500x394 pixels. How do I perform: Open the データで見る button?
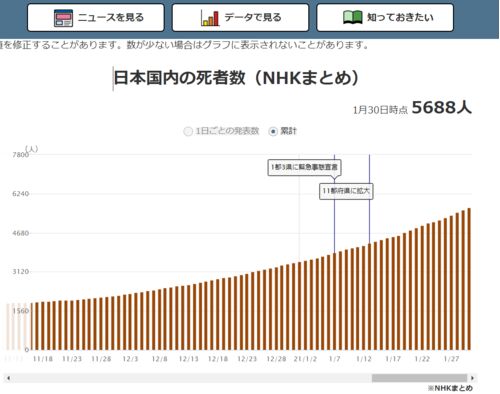[x=240, y=18]
